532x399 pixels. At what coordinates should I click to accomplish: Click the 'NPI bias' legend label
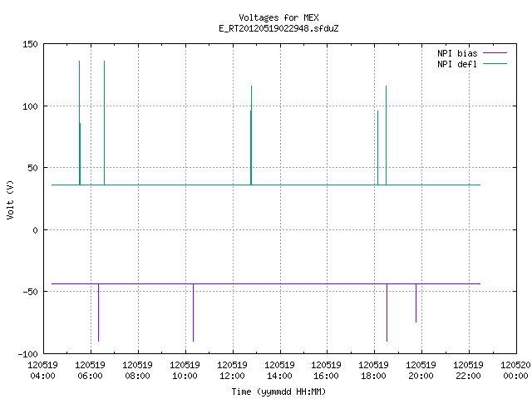click(x=457, y=53)
